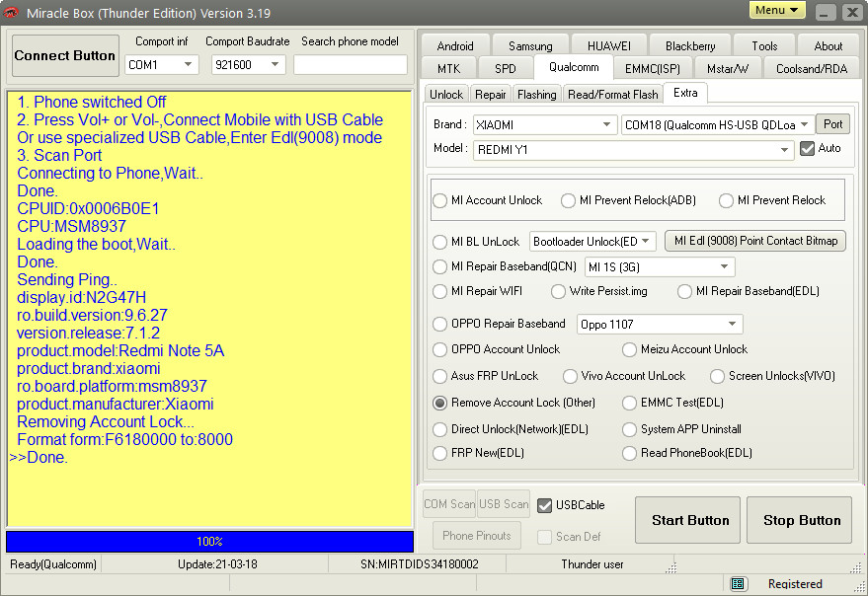The image size is (868, 596).
Task: Open the About tab
Action: click(x=829, y=46)
